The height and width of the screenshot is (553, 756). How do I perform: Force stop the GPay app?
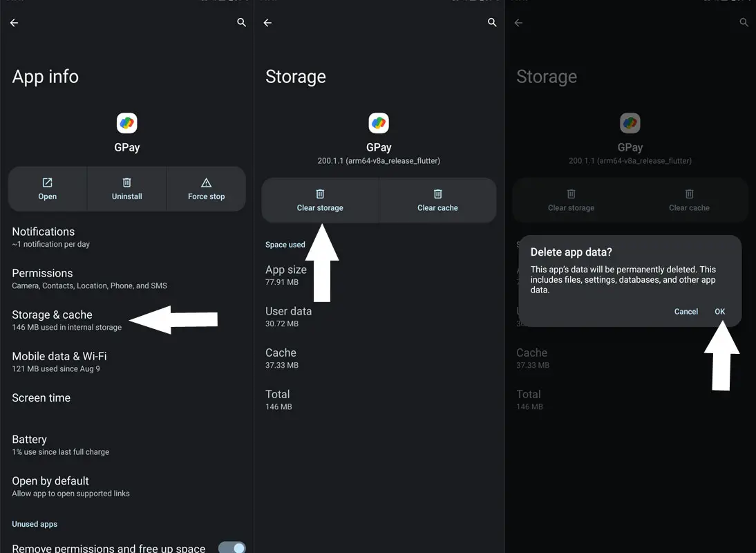tap(207, 189)
